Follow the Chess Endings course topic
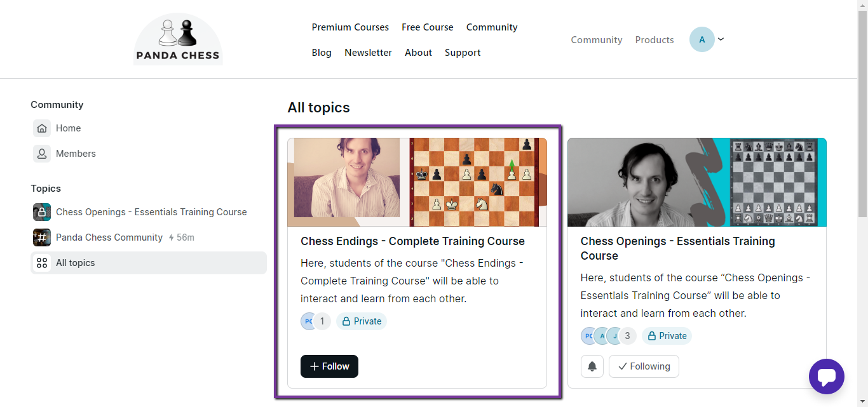Image resolution: width=868 pixels, height=407 pixels. [329, 366]
